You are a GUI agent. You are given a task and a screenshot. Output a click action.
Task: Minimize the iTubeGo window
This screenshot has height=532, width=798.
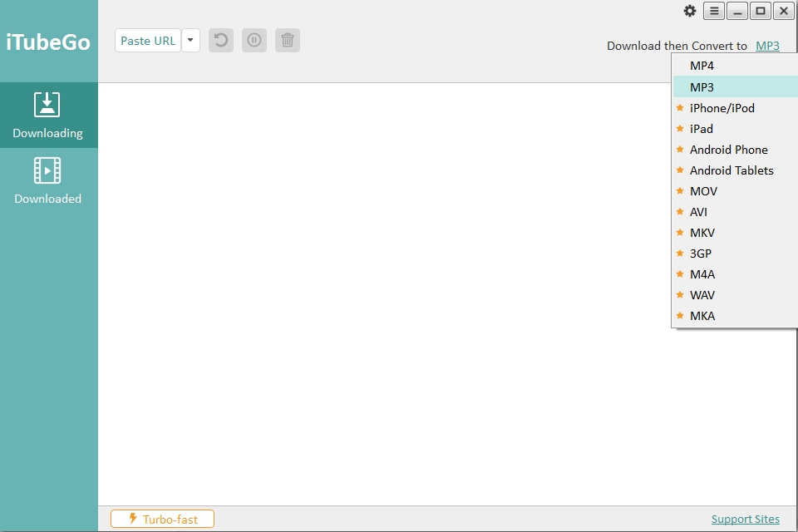pyautogui.click(x=737, y=11)
